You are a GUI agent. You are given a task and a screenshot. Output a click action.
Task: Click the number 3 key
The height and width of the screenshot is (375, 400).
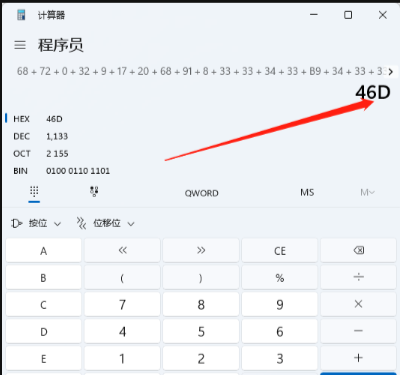pyautogui.click(x=280, y=358)
